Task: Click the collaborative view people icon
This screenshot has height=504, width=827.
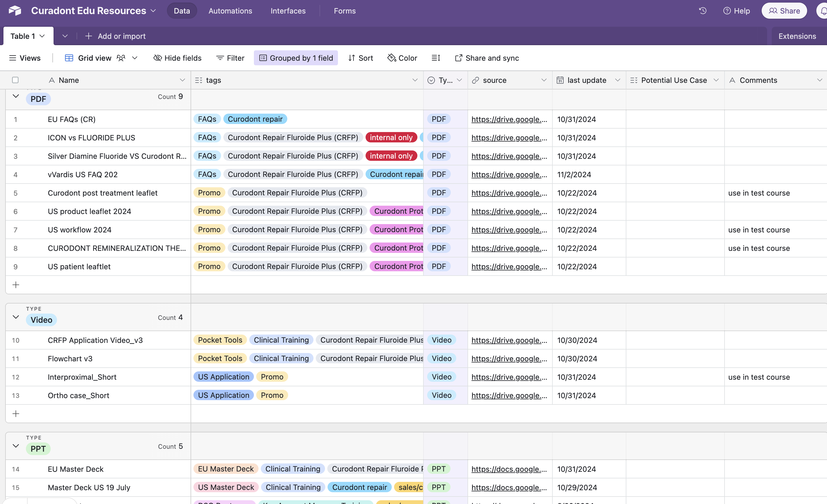Action: click(121, 58)
